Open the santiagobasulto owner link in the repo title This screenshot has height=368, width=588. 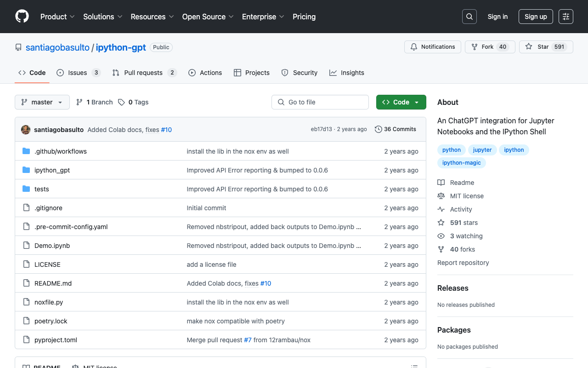click(57, 47)
